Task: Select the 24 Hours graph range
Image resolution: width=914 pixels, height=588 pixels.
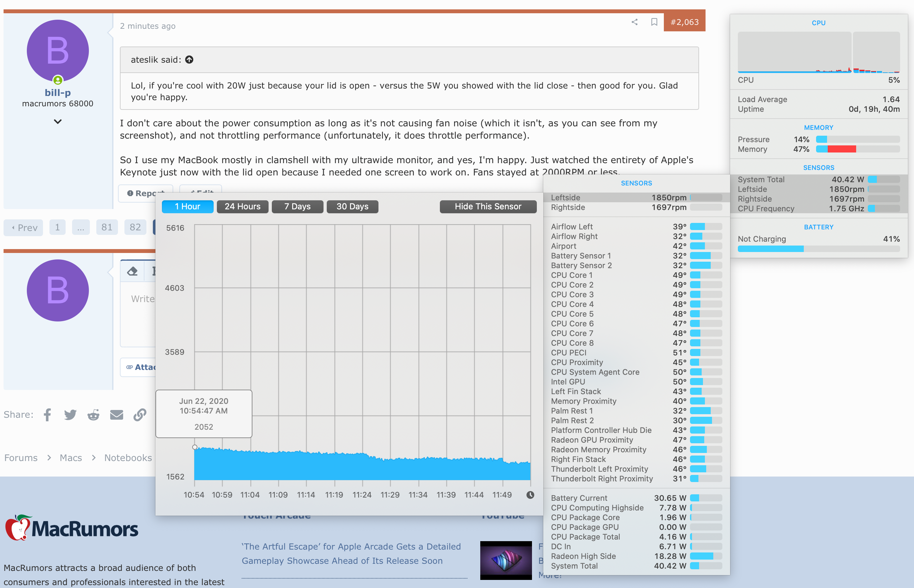Action: 242,206
